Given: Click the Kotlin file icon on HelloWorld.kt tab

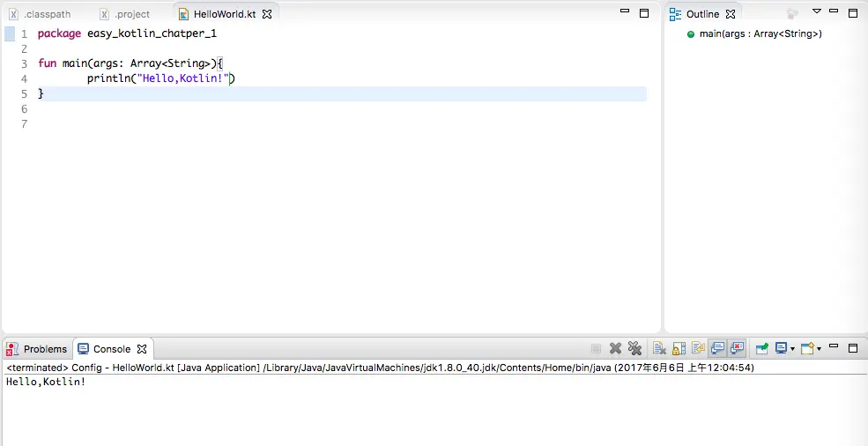Looking at the screenshot, I should [x=184, y=14].
